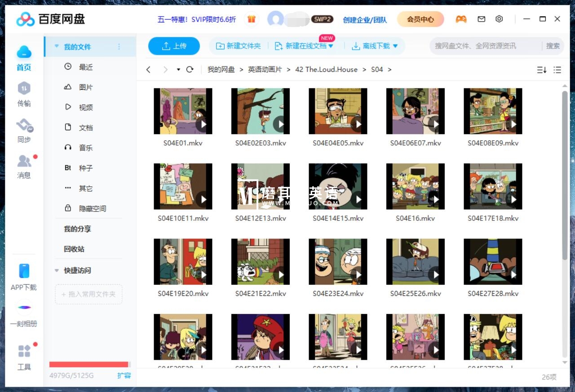Switch to list view layout
This screenshot has height=392, width=575.
(557, 70)
